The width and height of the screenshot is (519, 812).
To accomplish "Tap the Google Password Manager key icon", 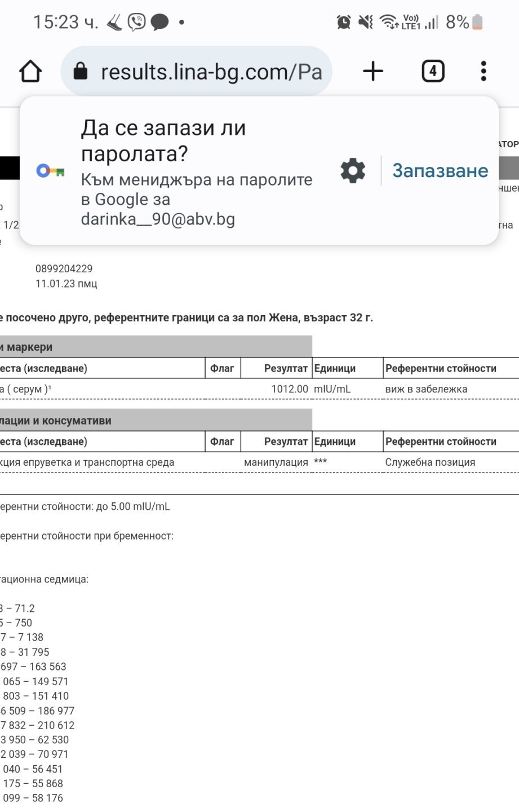I will pos(50,170).
